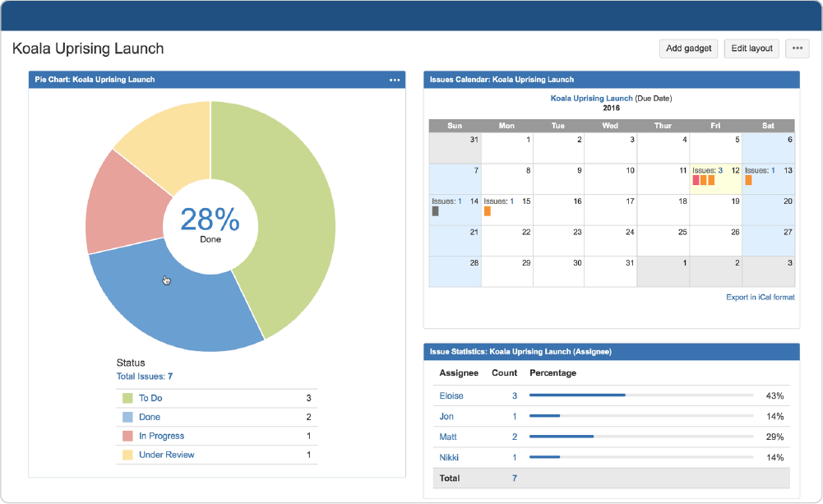The height and width of the screenshot is (504, 823).
Task: Click the 'Issues: 3' link on Friday 12
Action: click(719, 170)
